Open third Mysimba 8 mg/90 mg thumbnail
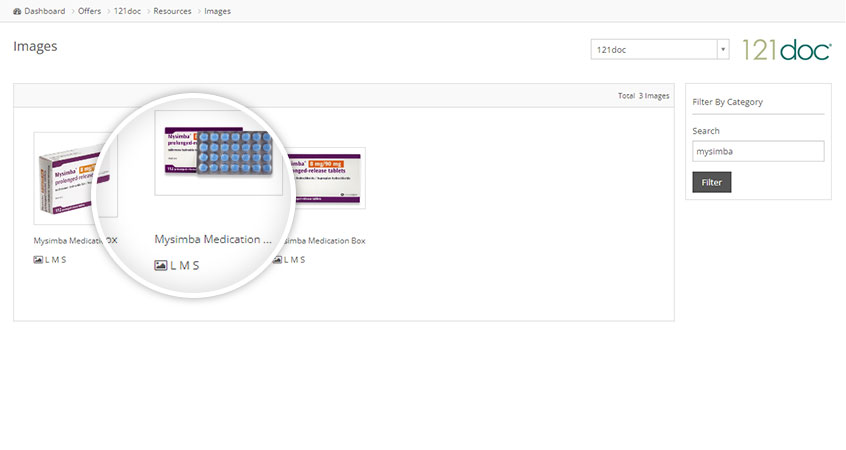The width and height of the screenshot is (846, 450). click(x=325, y=178)
